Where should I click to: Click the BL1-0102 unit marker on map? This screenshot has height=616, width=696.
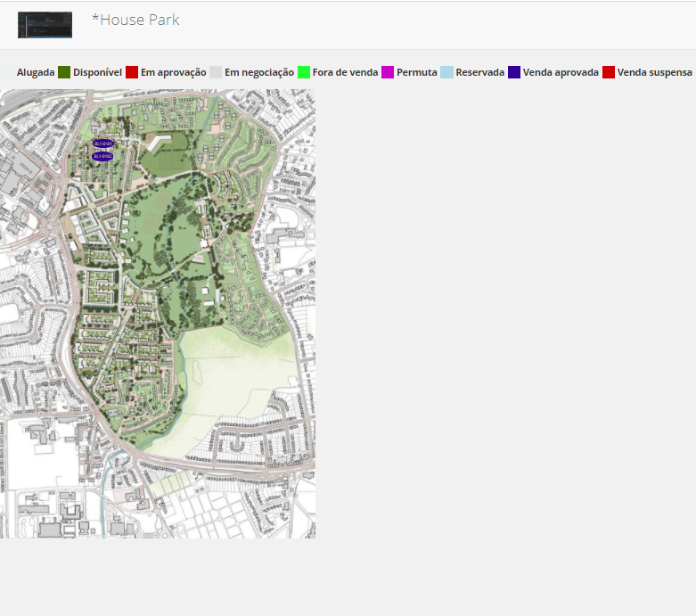pyautogui.click(x=102, y=156)
